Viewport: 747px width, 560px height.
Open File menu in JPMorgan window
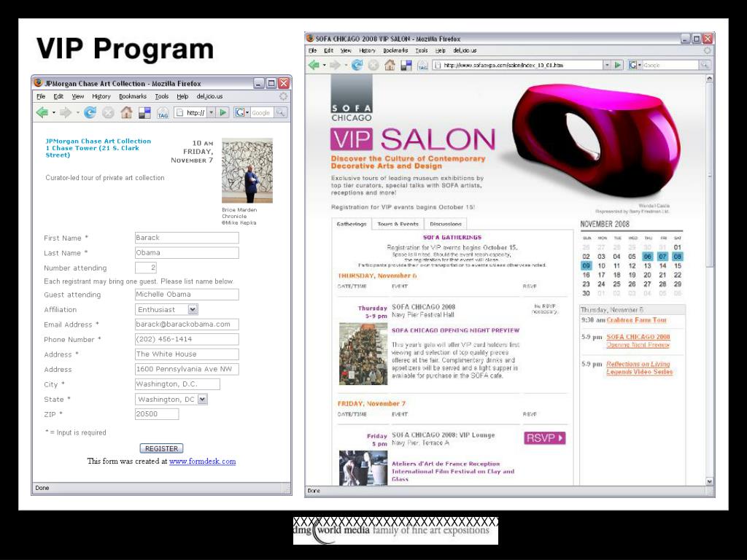pyautogui.click(x=41, y=96)
